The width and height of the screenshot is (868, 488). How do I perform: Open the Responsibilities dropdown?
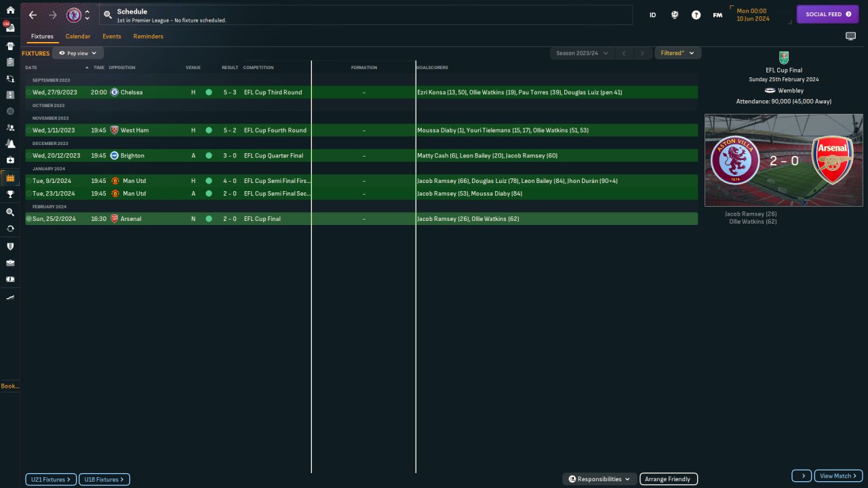599,479
